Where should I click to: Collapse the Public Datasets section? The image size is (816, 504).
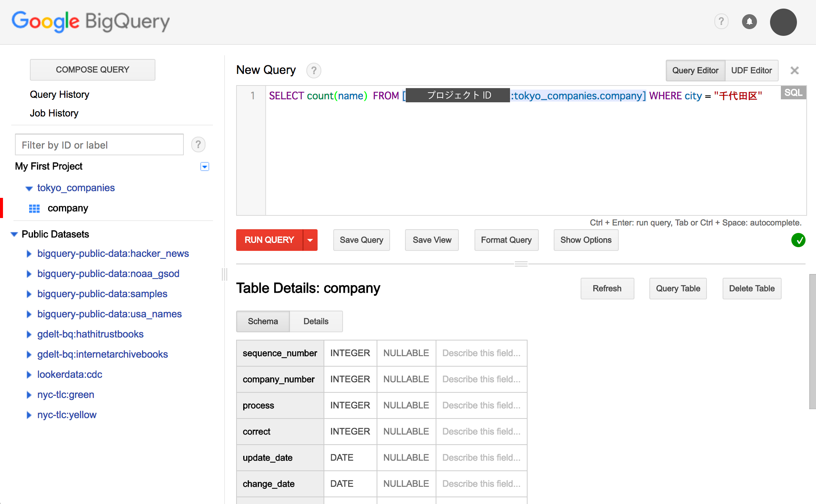click(14, 234)
